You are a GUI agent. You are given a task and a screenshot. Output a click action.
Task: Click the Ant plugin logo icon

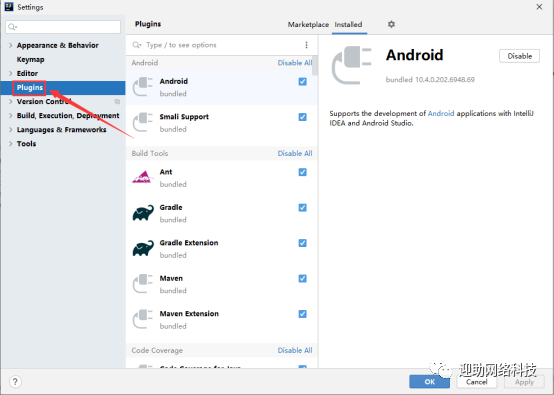tap(143, 177)
